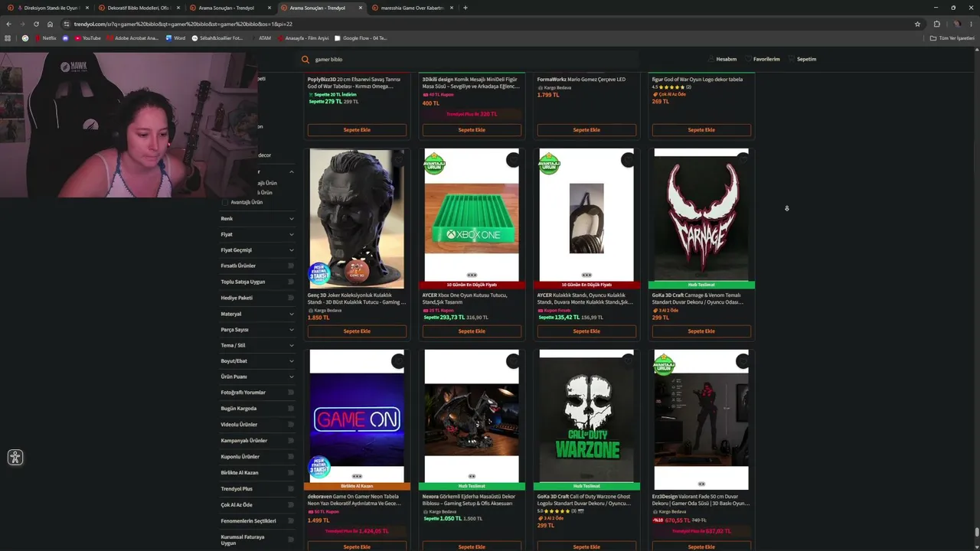Add the FormaWorkz Mario Gomez LED to cart
This screenshot has width=980, height=551.
(x=586, y=130)
